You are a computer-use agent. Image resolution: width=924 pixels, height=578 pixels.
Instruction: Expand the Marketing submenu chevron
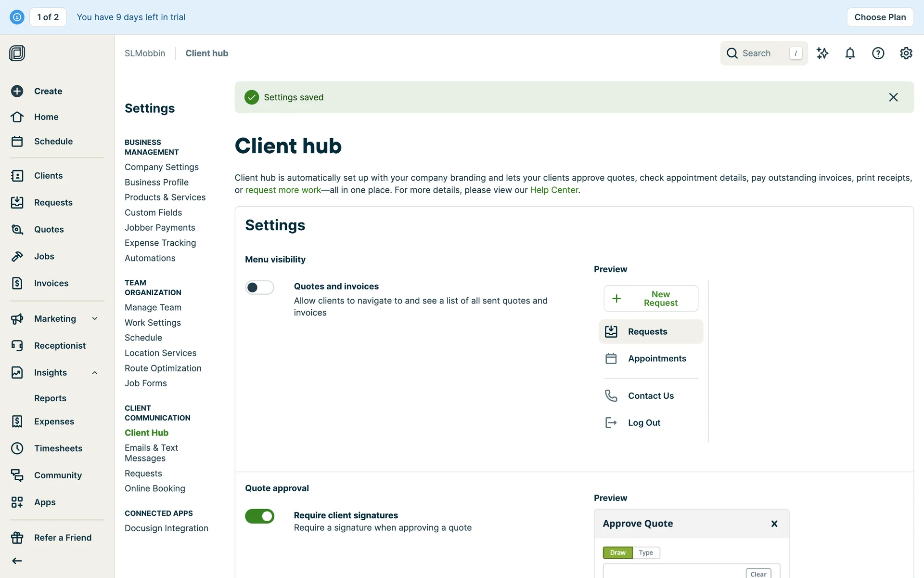95,318
